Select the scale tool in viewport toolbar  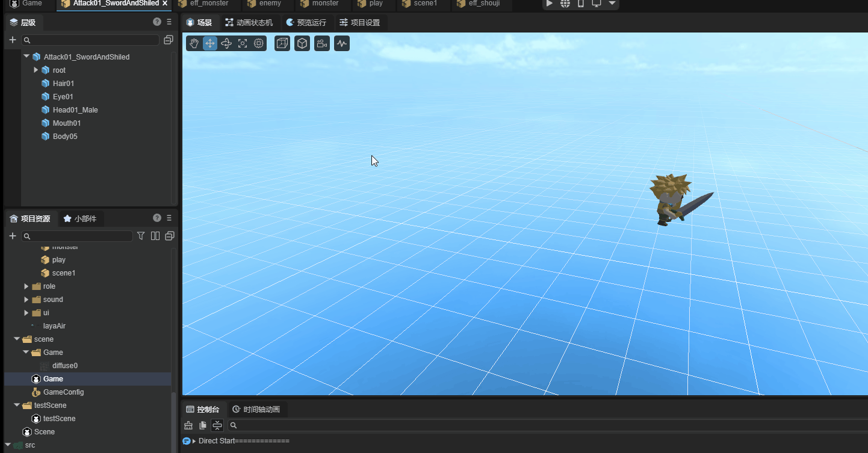coord(243,43)
